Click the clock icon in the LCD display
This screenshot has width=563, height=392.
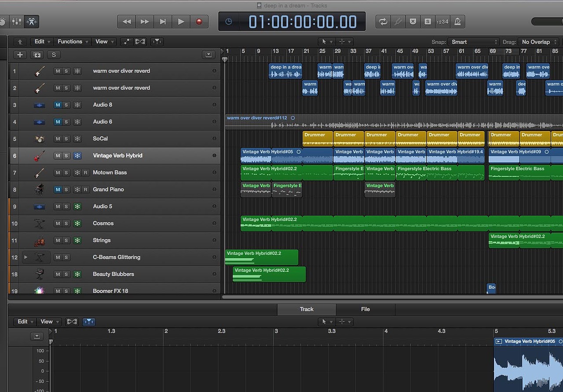229,22
